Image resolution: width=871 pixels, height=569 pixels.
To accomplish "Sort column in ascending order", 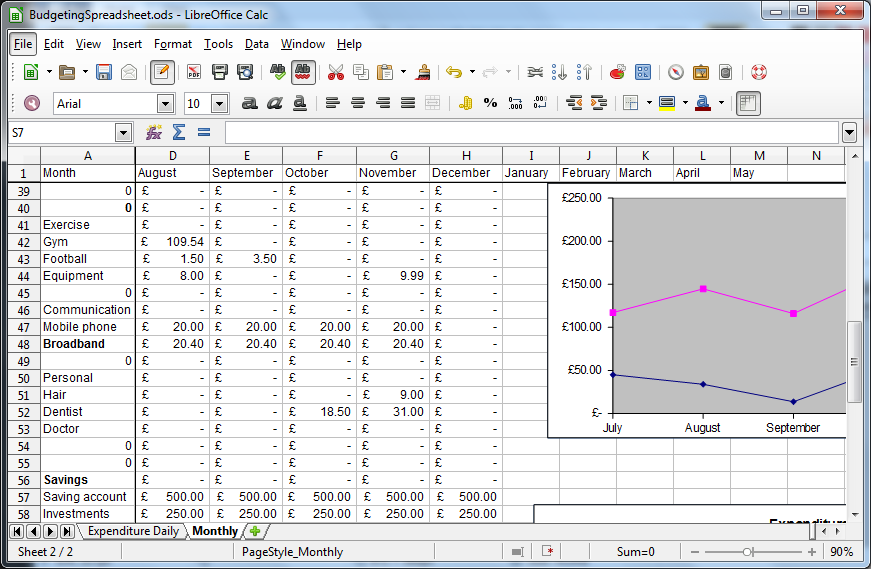I will point(560,72).
